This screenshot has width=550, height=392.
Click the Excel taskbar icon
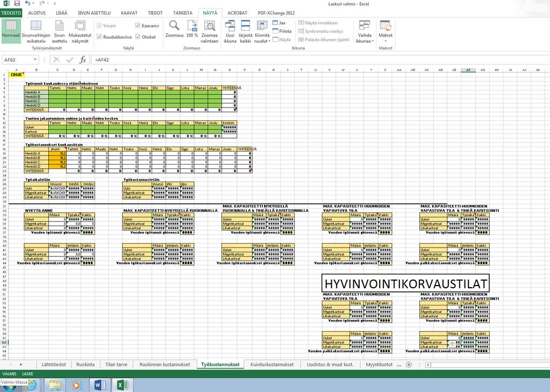tap(123, 386)
